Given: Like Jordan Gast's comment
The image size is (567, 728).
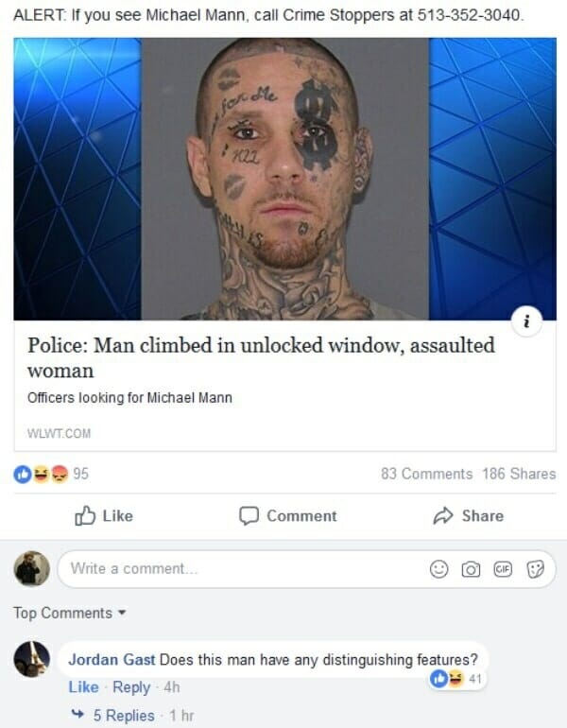Looking at the screenshot, I should pos(83,687).
